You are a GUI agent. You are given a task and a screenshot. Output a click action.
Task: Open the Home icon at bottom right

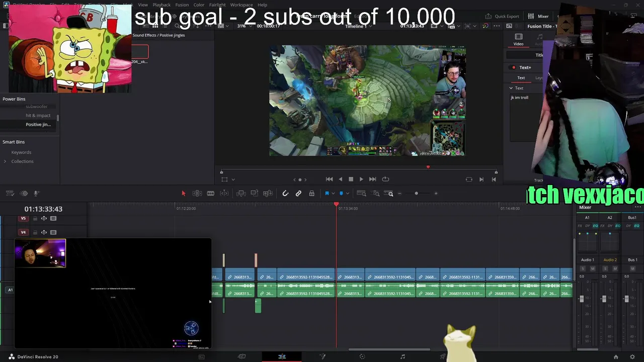[x=616, y=357]
